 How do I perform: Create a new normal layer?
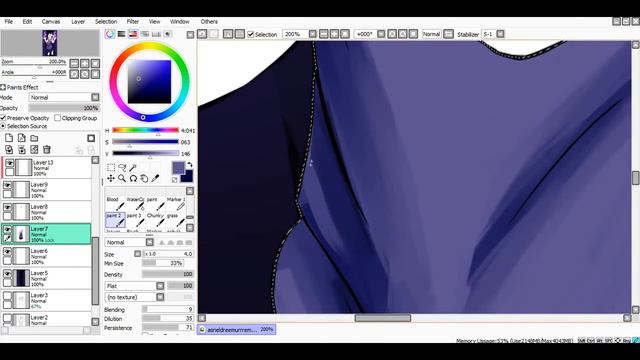[9, 138]
